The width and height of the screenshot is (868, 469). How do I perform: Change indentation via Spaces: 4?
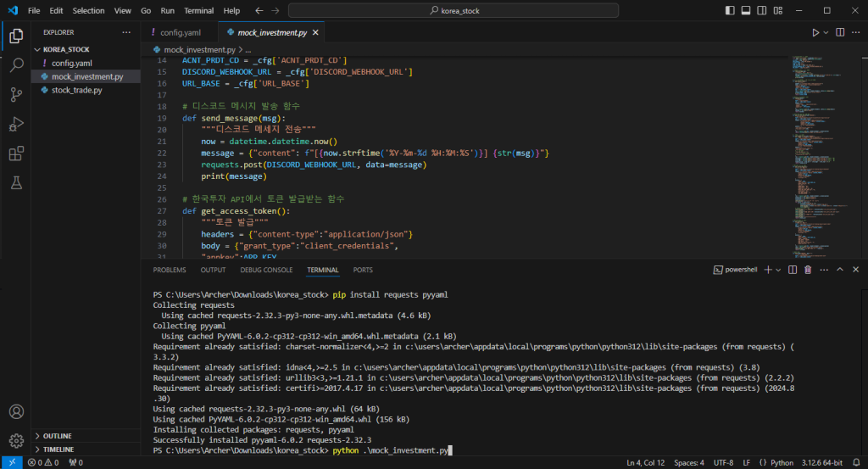pos(688,462)
